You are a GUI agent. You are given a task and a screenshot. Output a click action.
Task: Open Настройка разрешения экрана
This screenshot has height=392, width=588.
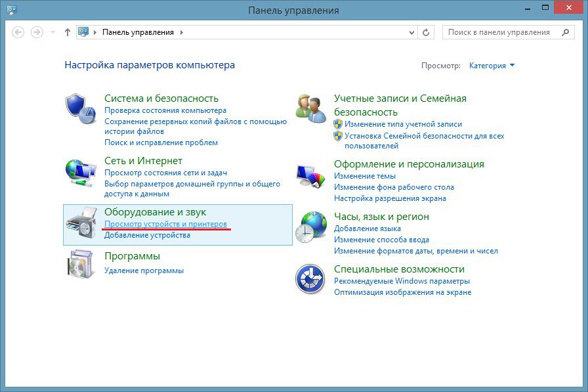coord(390,198)
